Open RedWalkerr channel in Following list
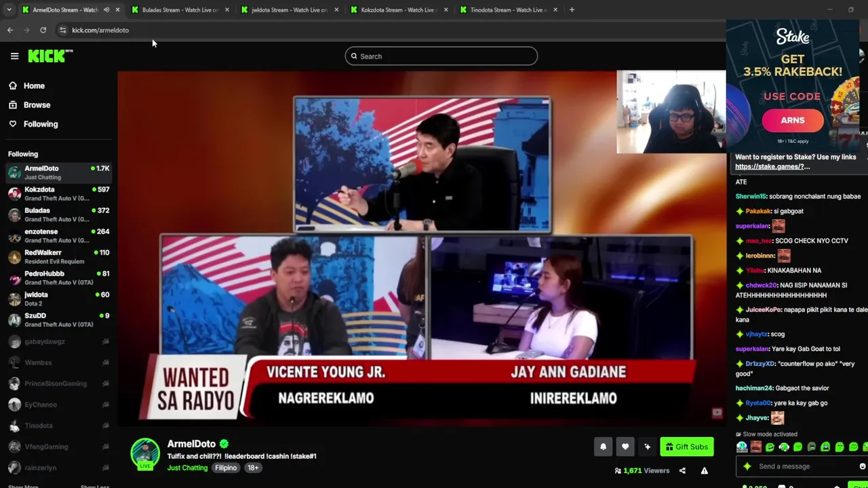Image resolution: width=868 pixels, height=488 pixels. 59,256
